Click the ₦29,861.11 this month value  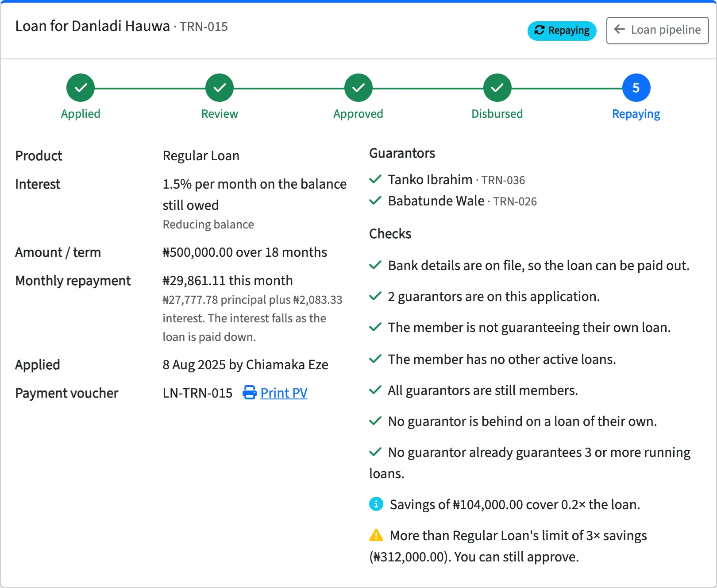(227, 280)
